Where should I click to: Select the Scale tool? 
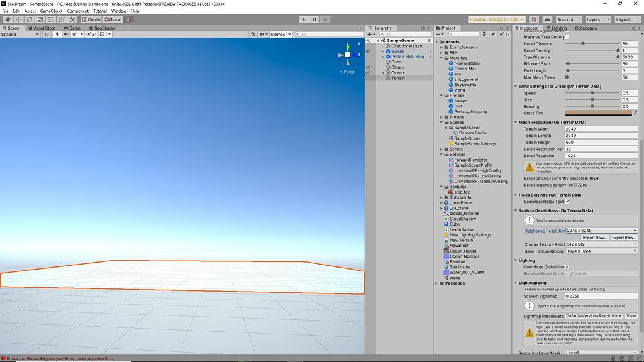click(x=39, y=19)
